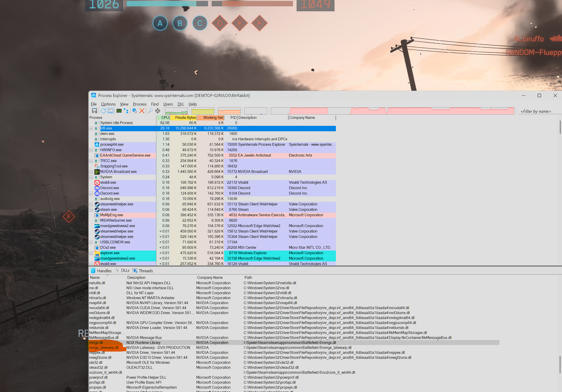Click the Find Handle or DLL magnifier
This screenshot has height=392, width=562.
coord(150,111)
